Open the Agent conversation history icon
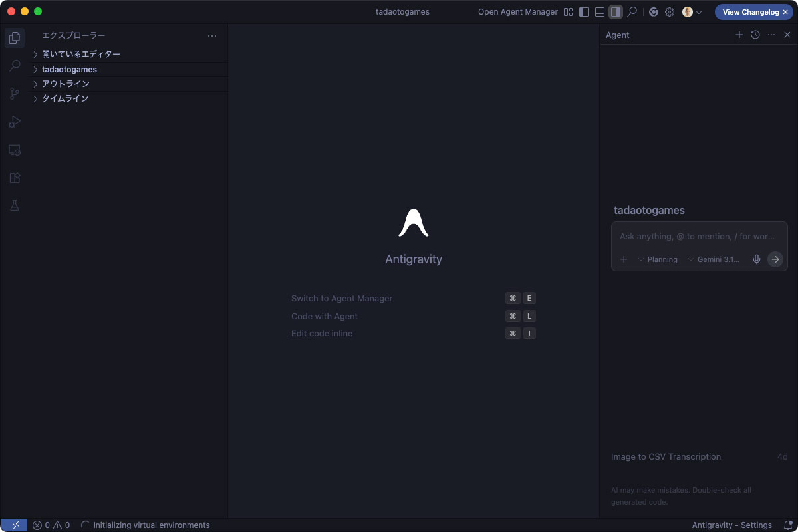 pyautogui.click(x=755, y=35)
